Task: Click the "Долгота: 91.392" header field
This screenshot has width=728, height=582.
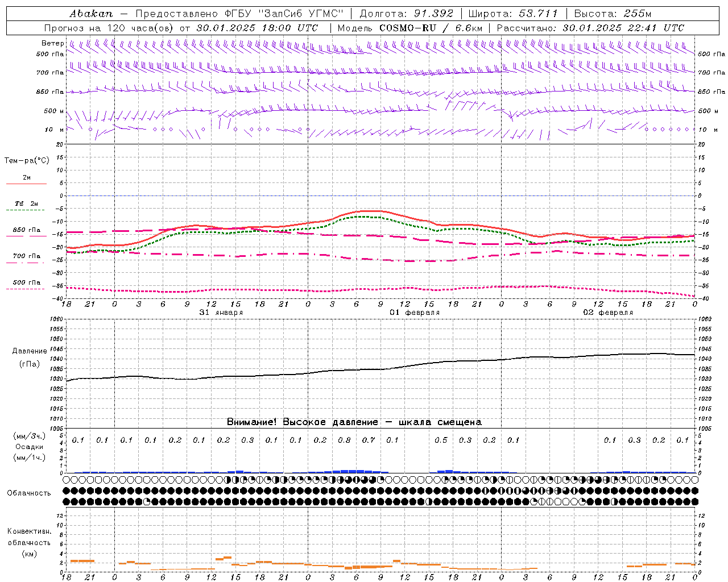Action: click(x=407, y=13)
